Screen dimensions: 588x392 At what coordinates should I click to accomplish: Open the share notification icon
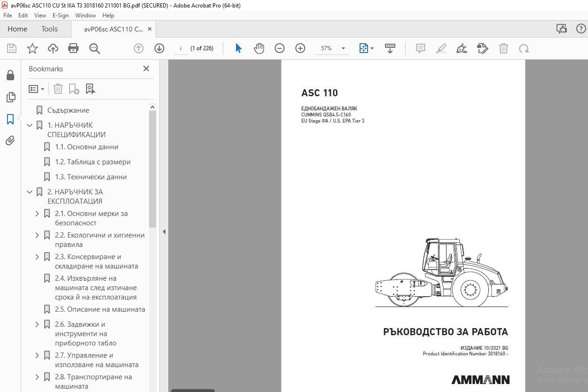tap(562, 29)
